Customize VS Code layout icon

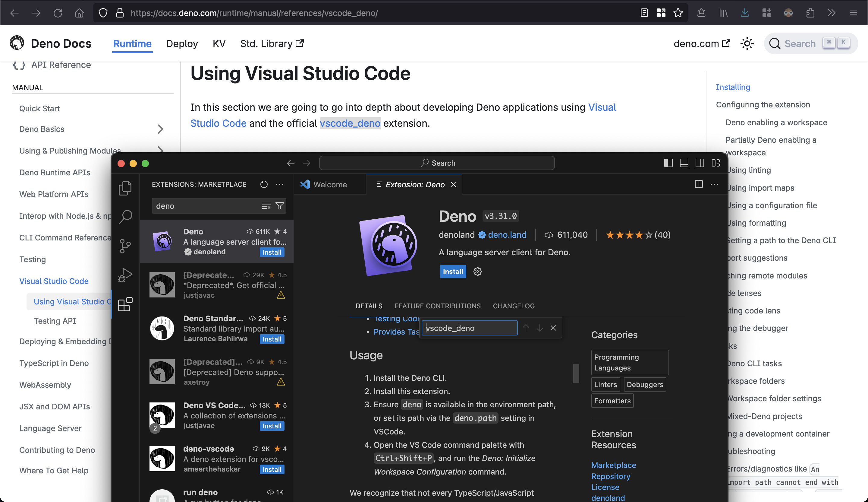pos(716,163)
